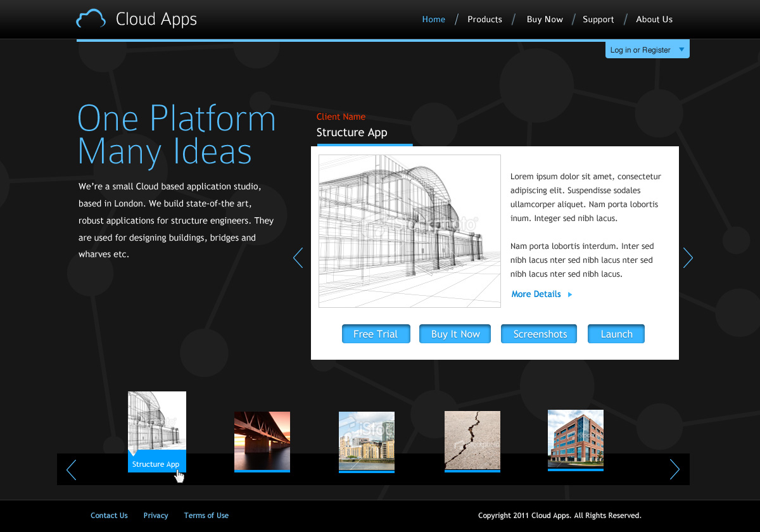Open the Contact Us footer link
This screenshot has height=532, width=760.
pos(109,516)
